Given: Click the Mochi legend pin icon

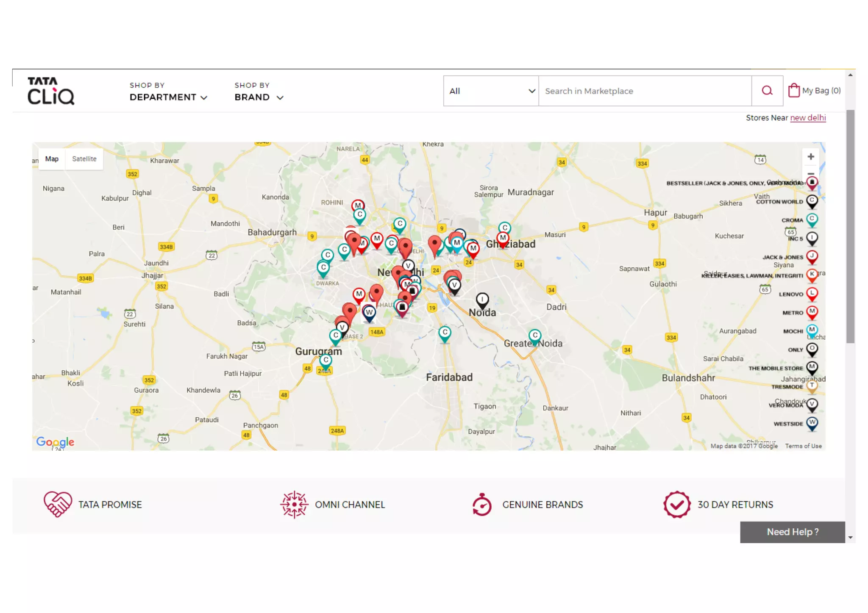Looking at the screenshot, I should (812, 330).
